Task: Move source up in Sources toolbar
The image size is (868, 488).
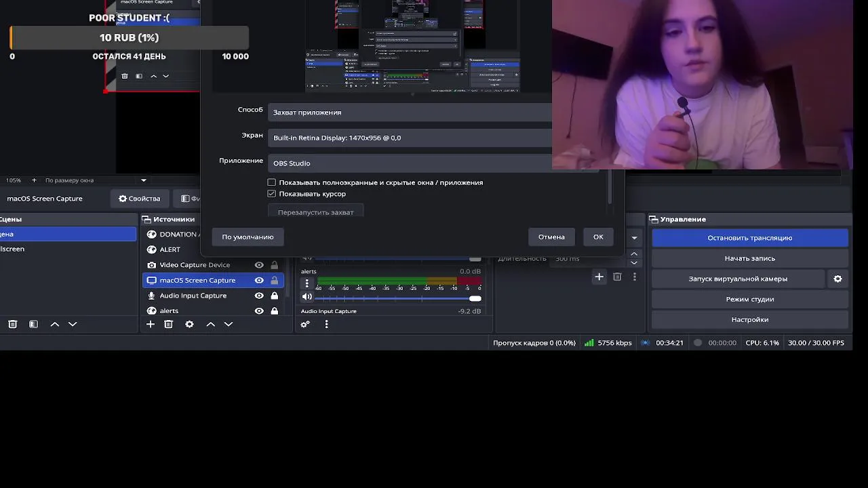Action: click(210, 324)
